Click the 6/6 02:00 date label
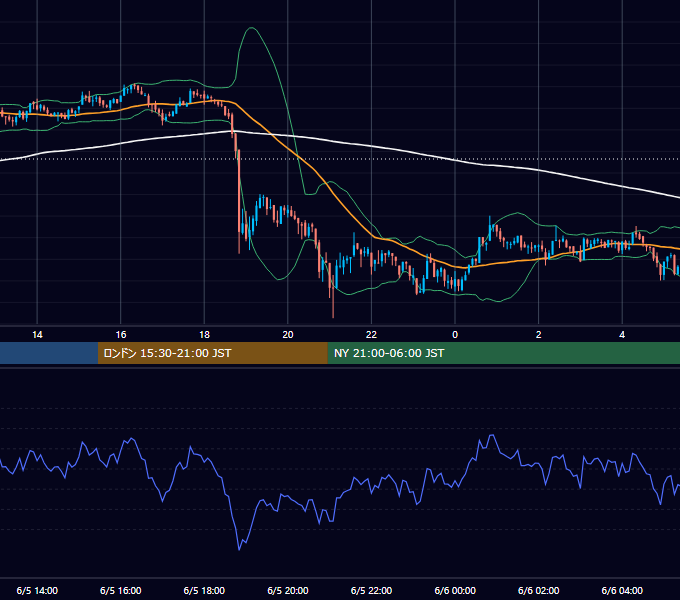 [539, 591]
